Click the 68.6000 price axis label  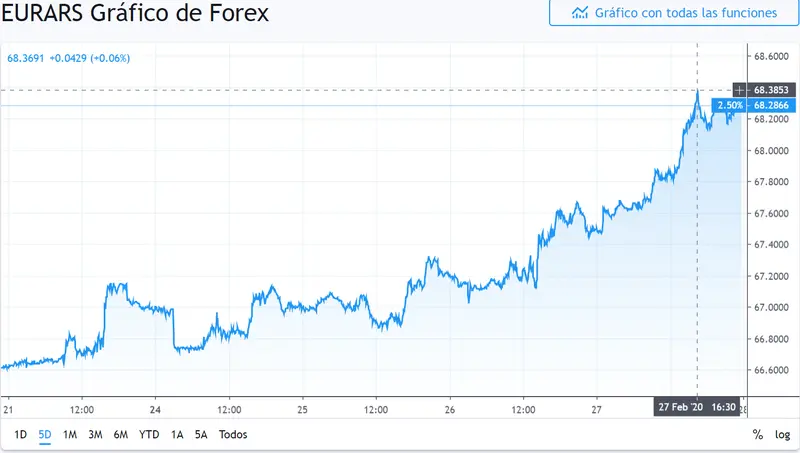[x=771, y=57]
